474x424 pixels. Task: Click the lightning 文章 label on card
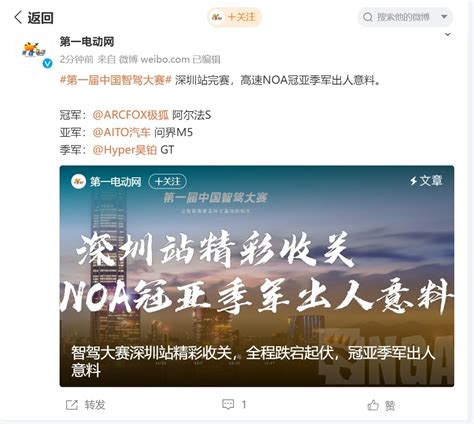(x=426, y=181)
